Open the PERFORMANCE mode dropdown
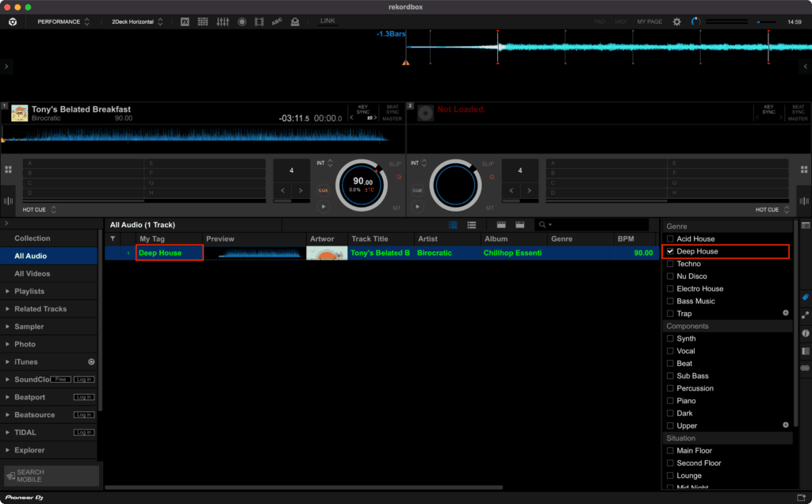The image size is (812, 504). pos(63,21)
